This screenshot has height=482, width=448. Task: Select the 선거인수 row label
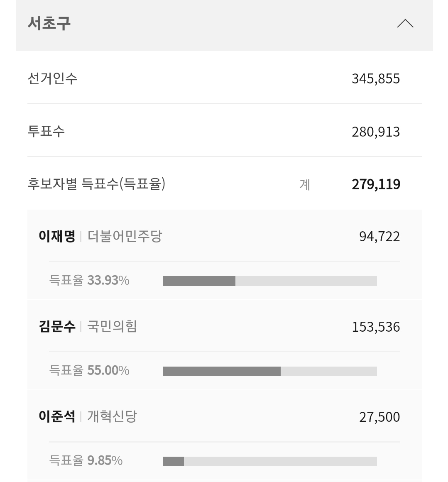[x=52, y=78]
